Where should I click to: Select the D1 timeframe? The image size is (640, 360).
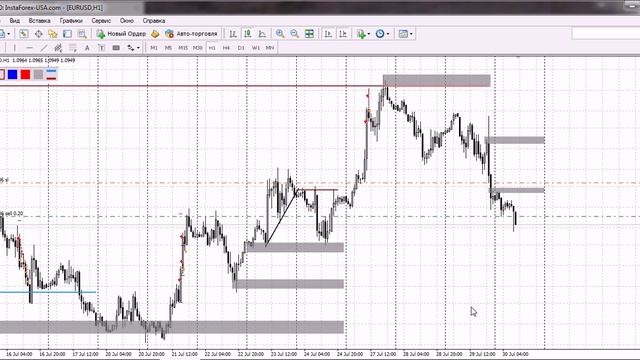point(241,48)
